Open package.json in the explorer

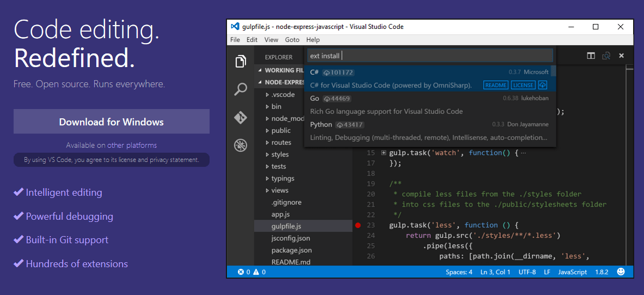pyautogui.click(x=291, y=250)
